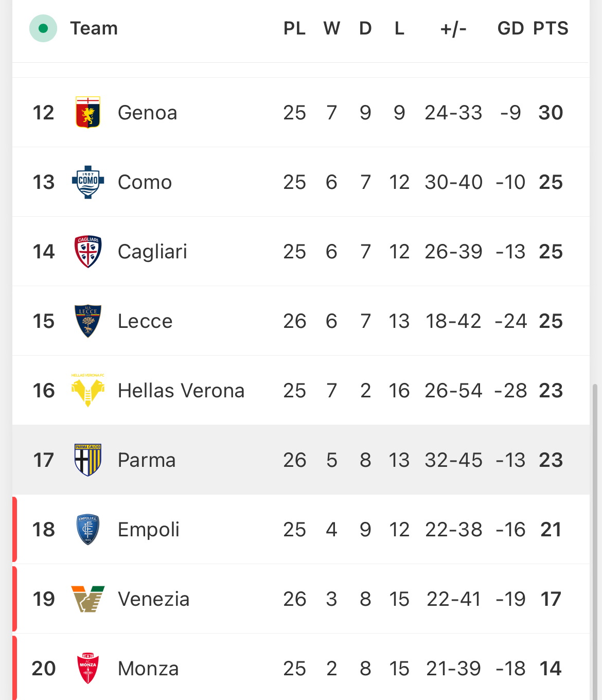The width and height of the screenshot is (602, 700).
Task: Open Empoli team name link
Action: 149,529
